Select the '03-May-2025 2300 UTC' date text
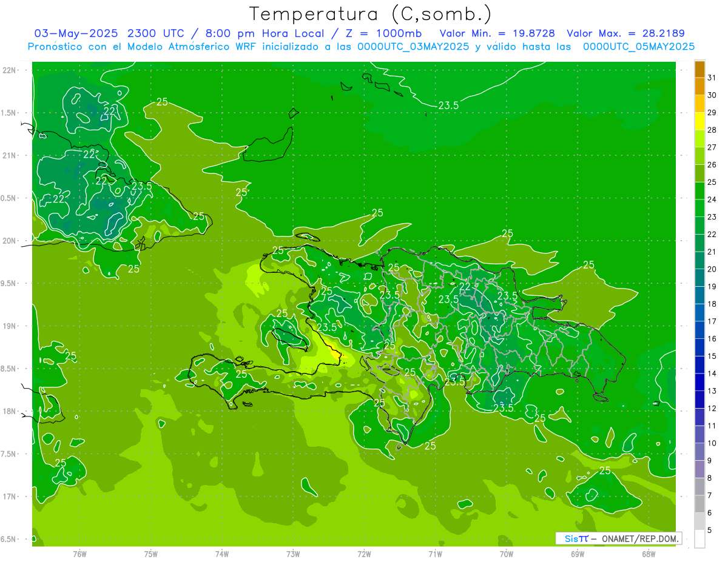 109,33
